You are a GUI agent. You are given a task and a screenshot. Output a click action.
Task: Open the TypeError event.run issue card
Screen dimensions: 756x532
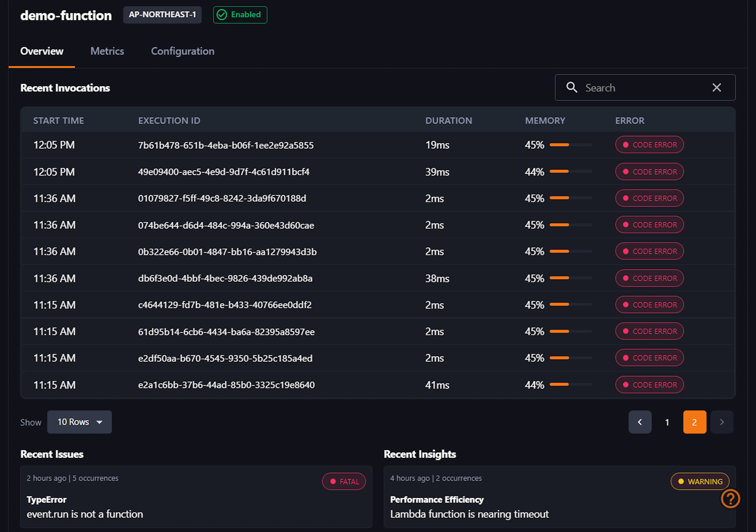click(196, 496)
